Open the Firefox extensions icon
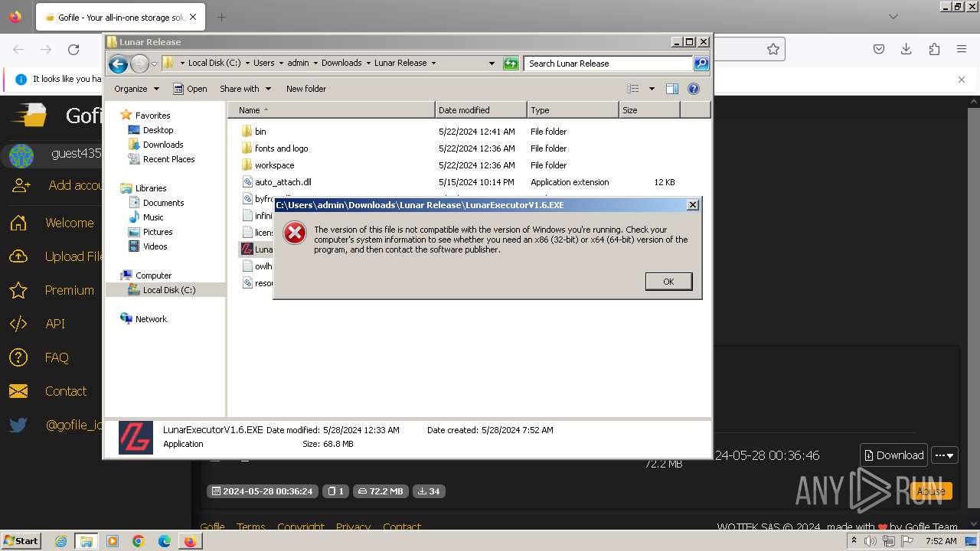 (934, 49)
